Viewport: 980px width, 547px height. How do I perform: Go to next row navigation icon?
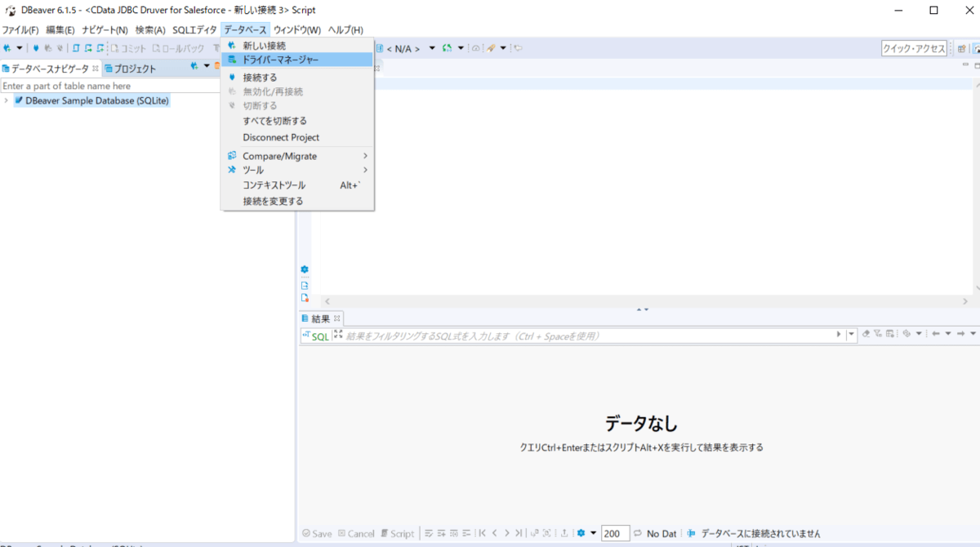[x=506, y=533]
